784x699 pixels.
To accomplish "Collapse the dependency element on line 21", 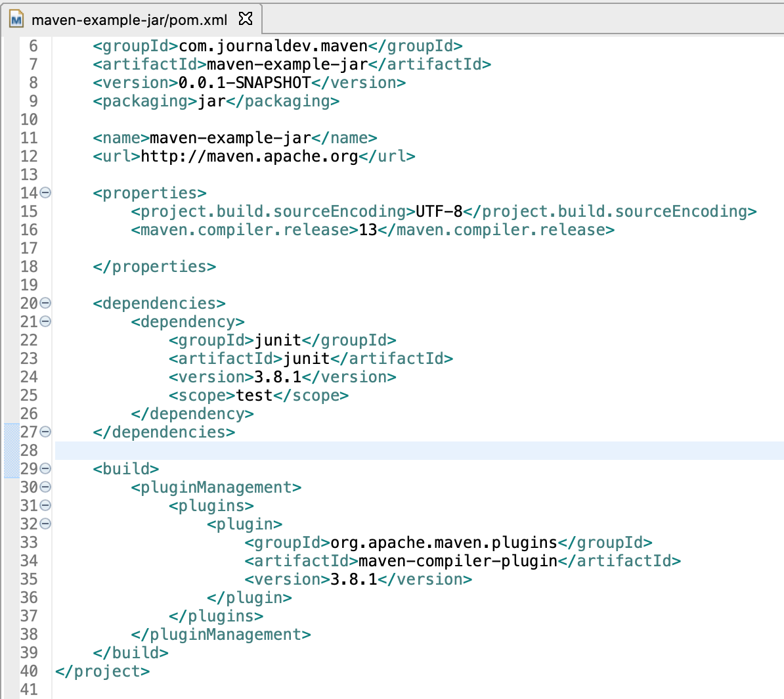I will click(x=45, y=321).
